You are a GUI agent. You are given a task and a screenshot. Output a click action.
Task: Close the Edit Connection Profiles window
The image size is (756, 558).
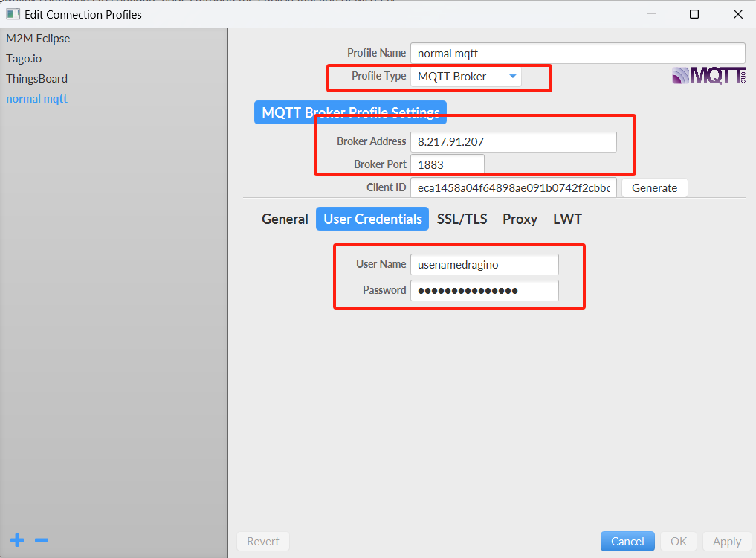737,14
